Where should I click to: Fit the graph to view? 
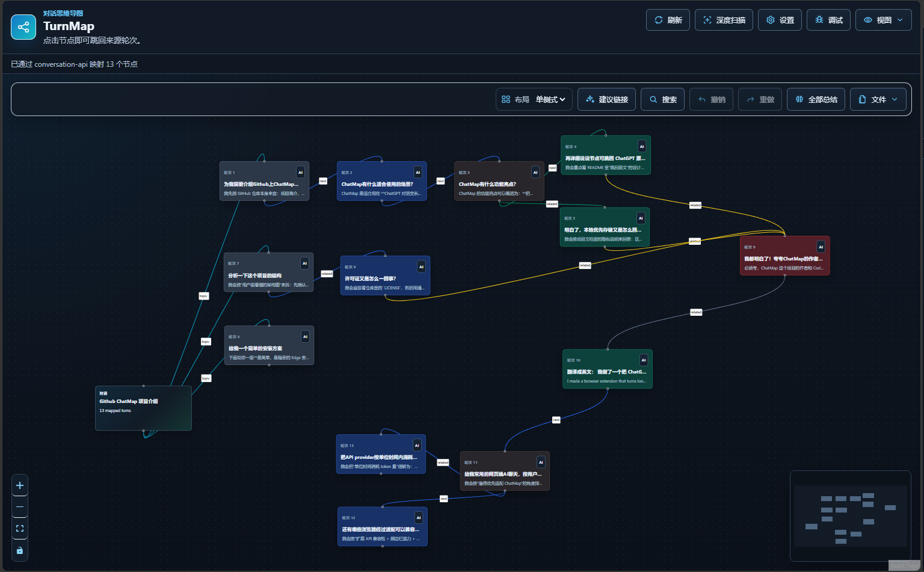(x=20, y=529)
